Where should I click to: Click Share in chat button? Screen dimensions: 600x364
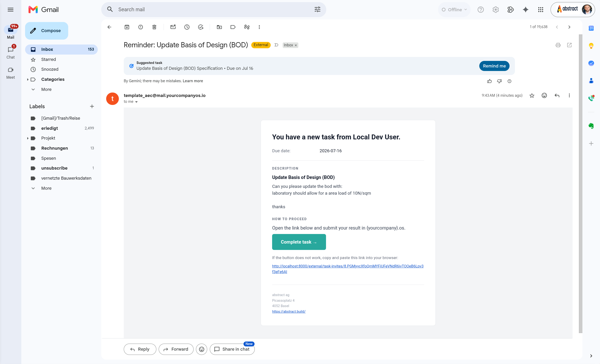pyautogui.click(x=232, y=349)
